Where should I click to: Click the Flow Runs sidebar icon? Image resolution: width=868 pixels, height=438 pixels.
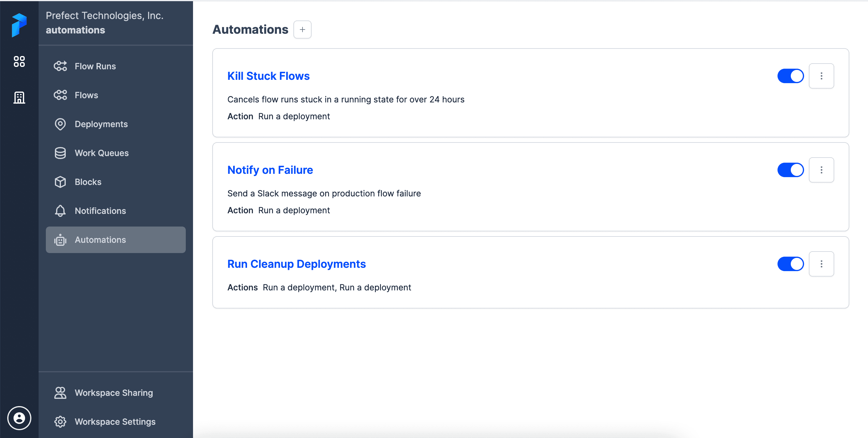[x=60, y=66]
